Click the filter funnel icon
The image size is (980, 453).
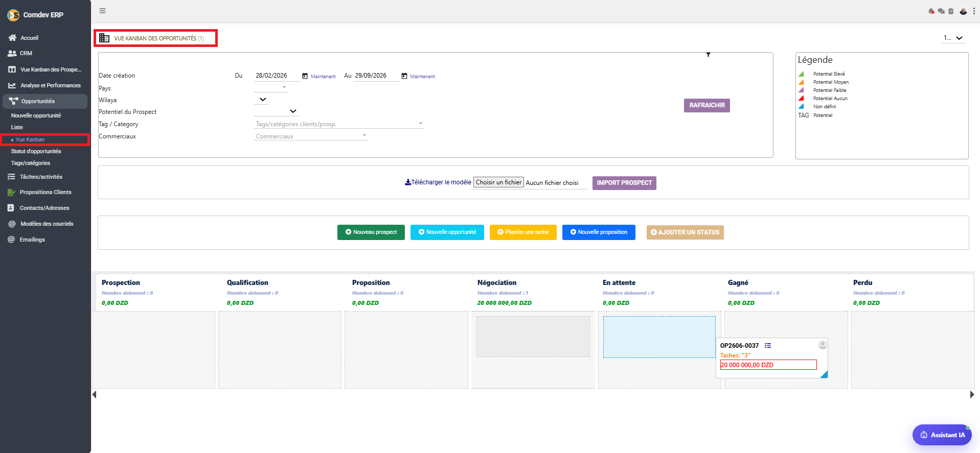coord(708,55)
